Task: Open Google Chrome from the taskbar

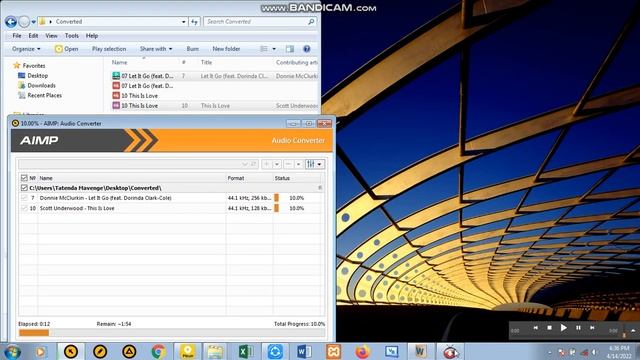Action: tap(158, 351)
